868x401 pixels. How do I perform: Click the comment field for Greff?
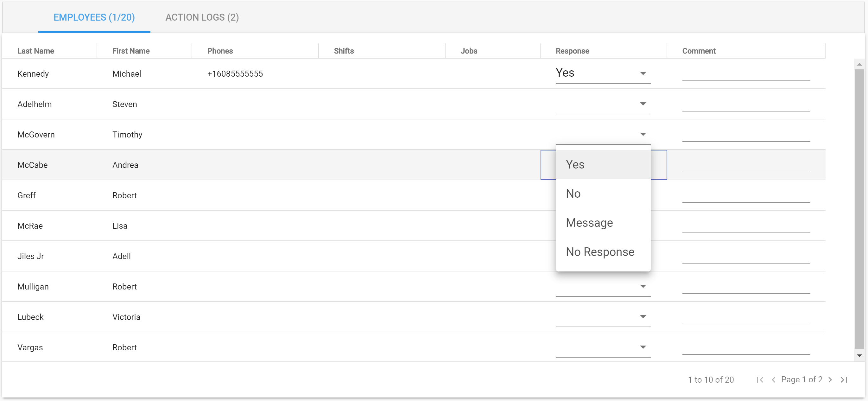pos(746,195)
